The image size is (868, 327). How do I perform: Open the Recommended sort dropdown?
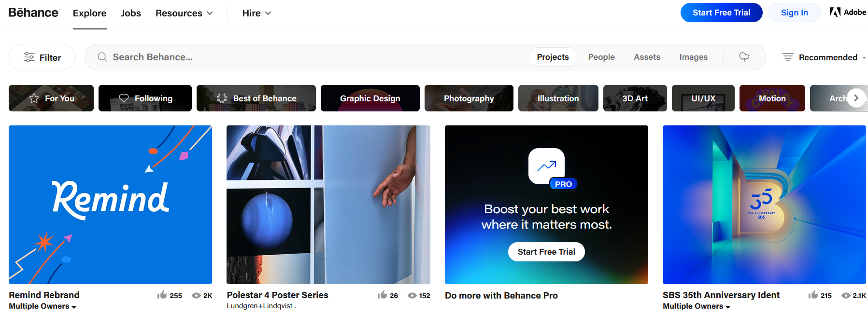824,57
